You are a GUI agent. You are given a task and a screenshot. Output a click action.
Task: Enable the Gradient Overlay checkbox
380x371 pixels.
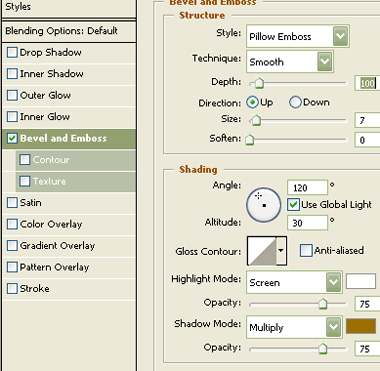[12, 246]
